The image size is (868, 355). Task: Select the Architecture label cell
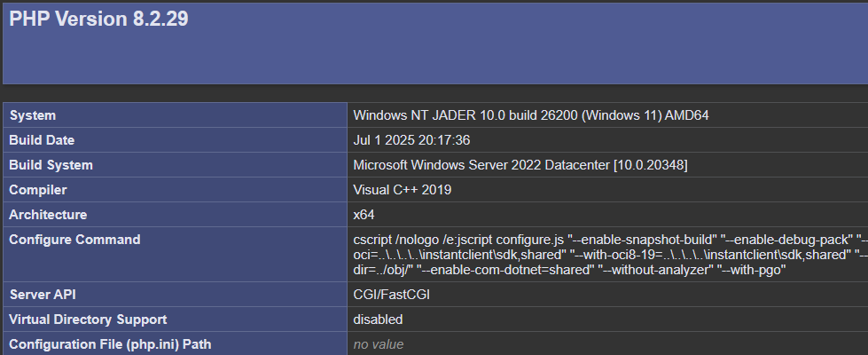click(x=48, y=215)
